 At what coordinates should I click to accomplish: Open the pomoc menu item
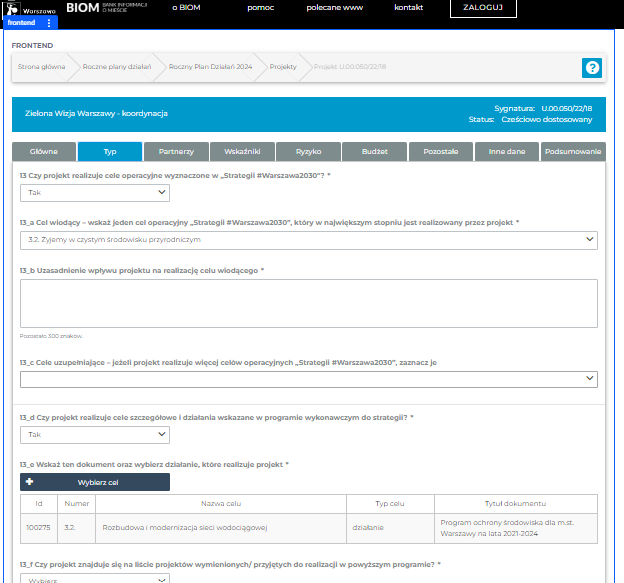[x=260, y=8]
